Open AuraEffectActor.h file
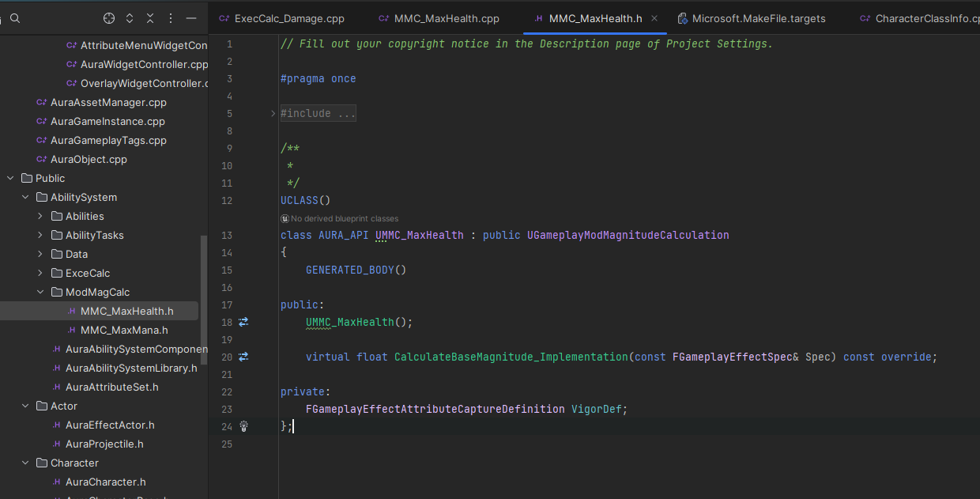Viewport: 980px width, 499px height. point(103,425)
